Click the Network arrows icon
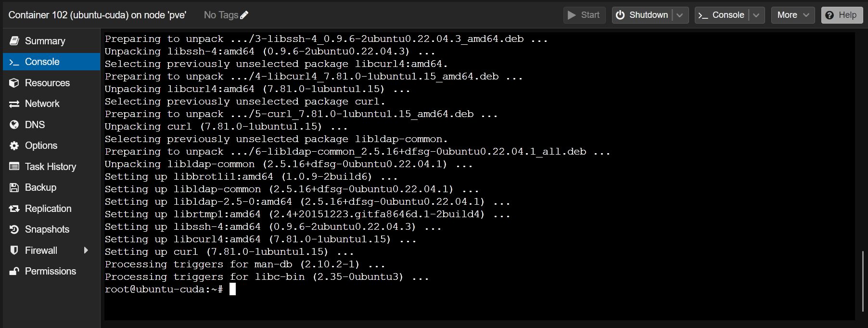This screenshot has height=328, width=868. click(x=14, y=104)
